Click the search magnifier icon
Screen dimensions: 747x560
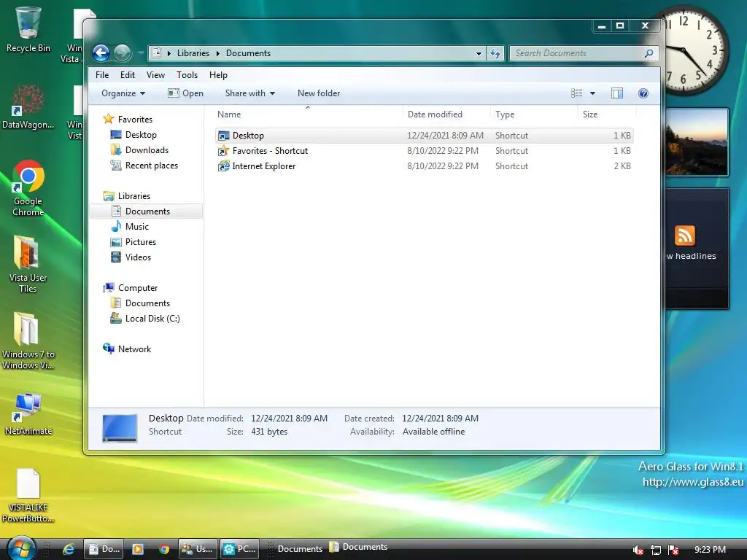click(649, 53)
